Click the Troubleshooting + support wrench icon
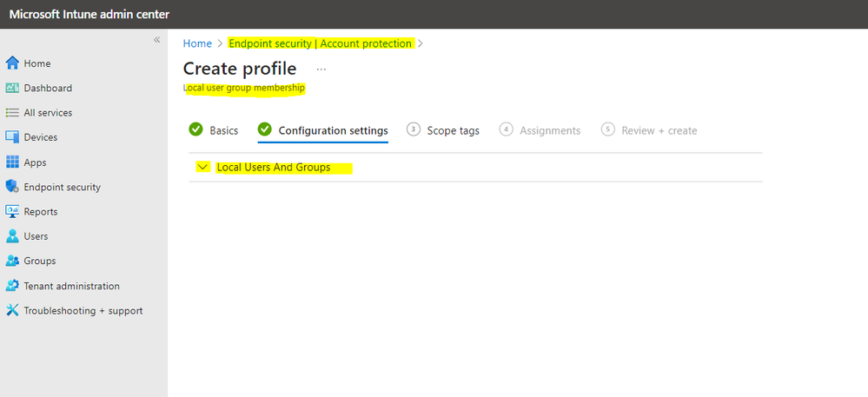 pos(12,310)
